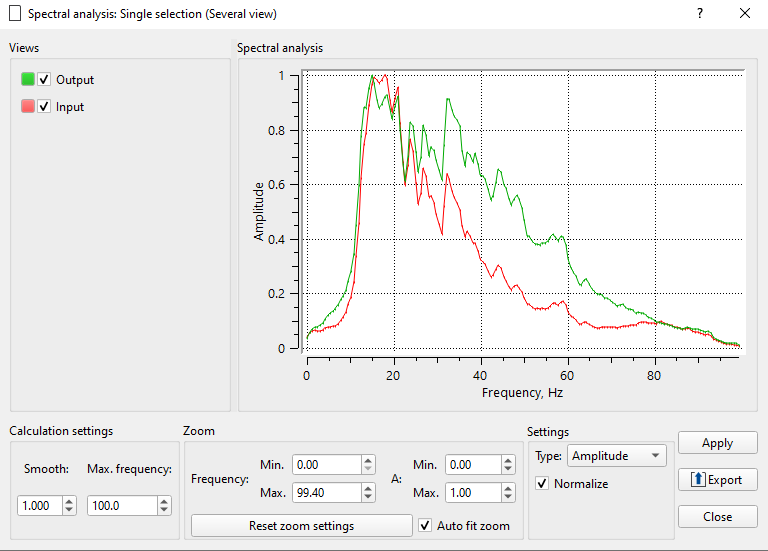Viewport: 768px width, 551px height.
Task: Uncheck the Input view checkbox
Action: click(44, 106)
